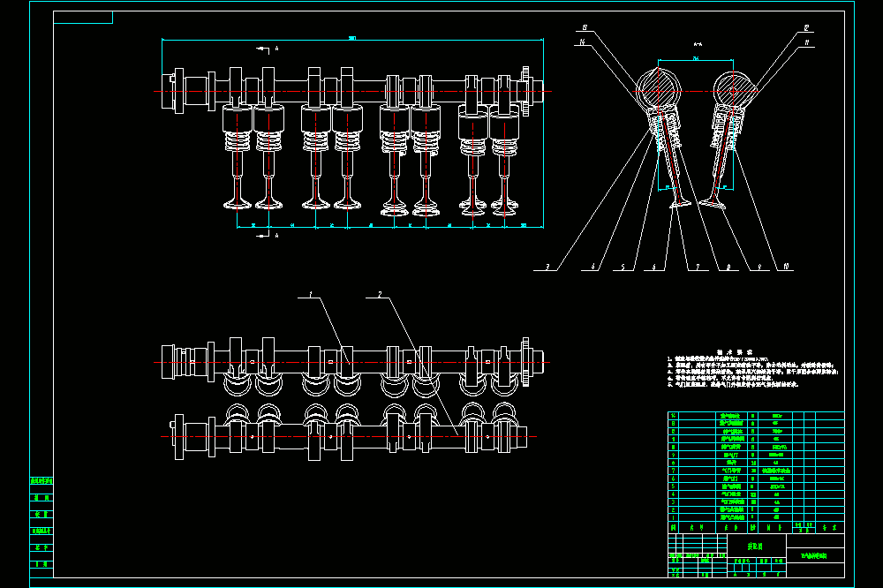
Task: Select item number 7 in the parts list
Action: click(673, 471)
